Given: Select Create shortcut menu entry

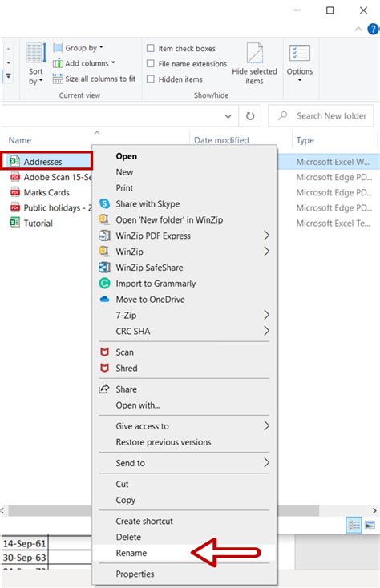Looking at the screenshot, I should (x=144, y=522).
